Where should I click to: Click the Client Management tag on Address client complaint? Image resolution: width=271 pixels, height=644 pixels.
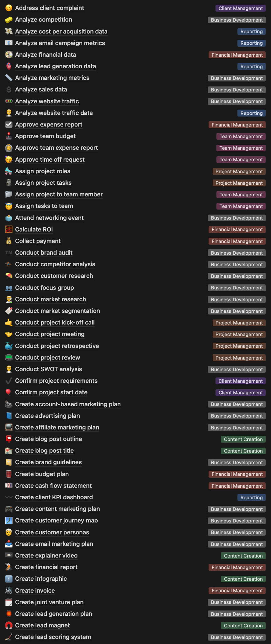tap(241, 8)
